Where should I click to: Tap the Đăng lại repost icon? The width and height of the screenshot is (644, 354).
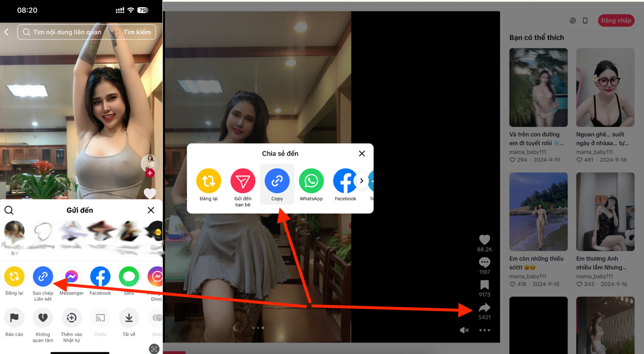[x=208, y=181]
